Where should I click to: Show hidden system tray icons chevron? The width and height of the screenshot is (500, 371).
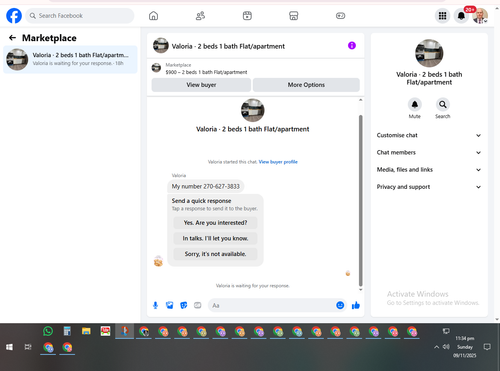[x=436, y=347]
